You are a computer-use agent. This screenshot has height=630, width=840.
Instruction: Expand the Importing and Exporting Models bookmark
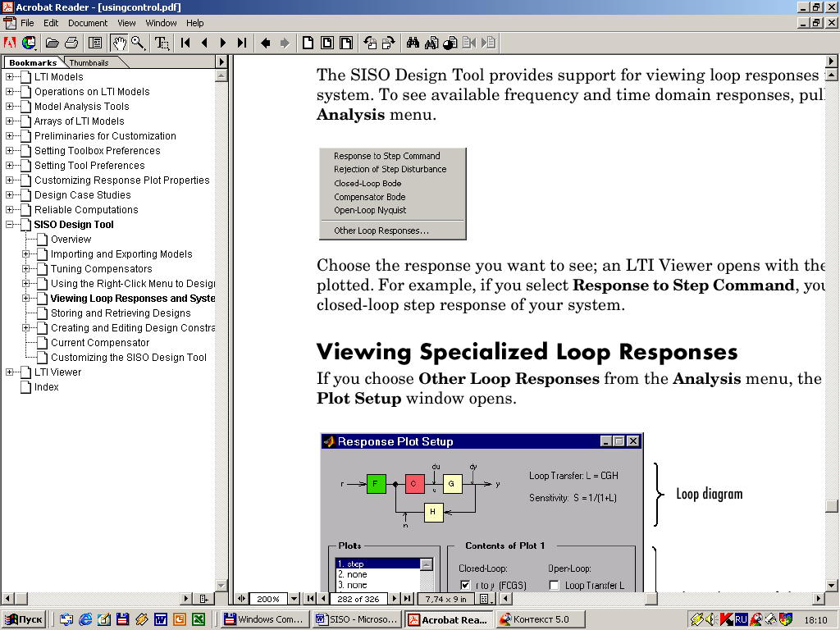tap(25, 254)
